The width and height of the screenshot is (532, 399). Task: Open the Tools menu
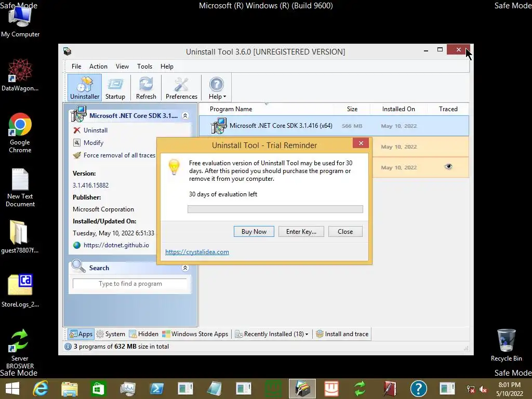(x=144, y=66)
